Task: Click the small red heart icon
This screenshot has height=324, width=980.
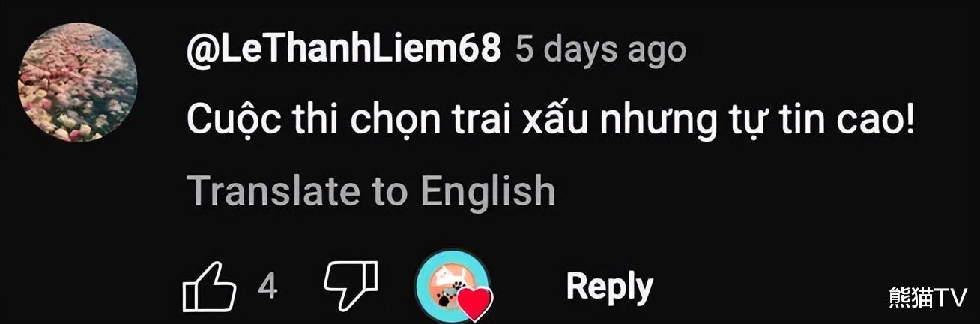Action: pos(475,304)
